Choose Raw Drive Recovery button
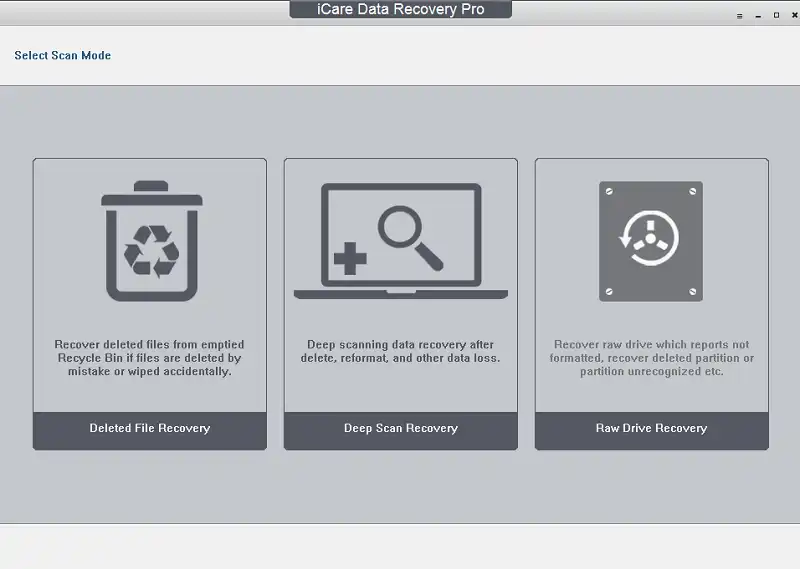 coord(651,428)
